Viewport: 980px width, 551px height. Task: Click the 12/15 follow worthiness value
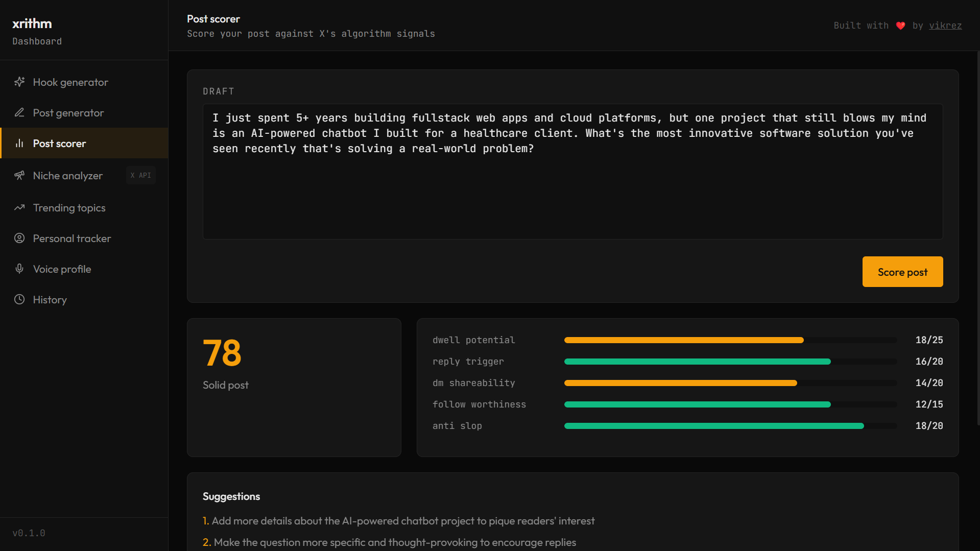[929, 404]
